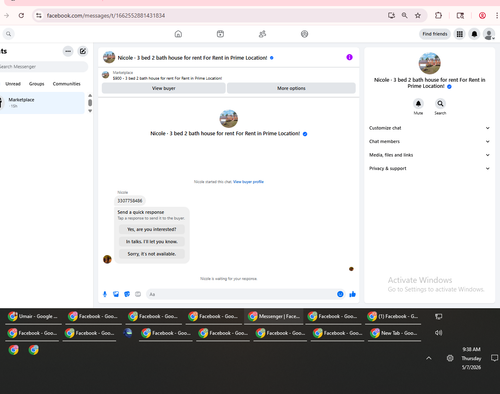Expand Privacy & support section

(x=429, y=168)
